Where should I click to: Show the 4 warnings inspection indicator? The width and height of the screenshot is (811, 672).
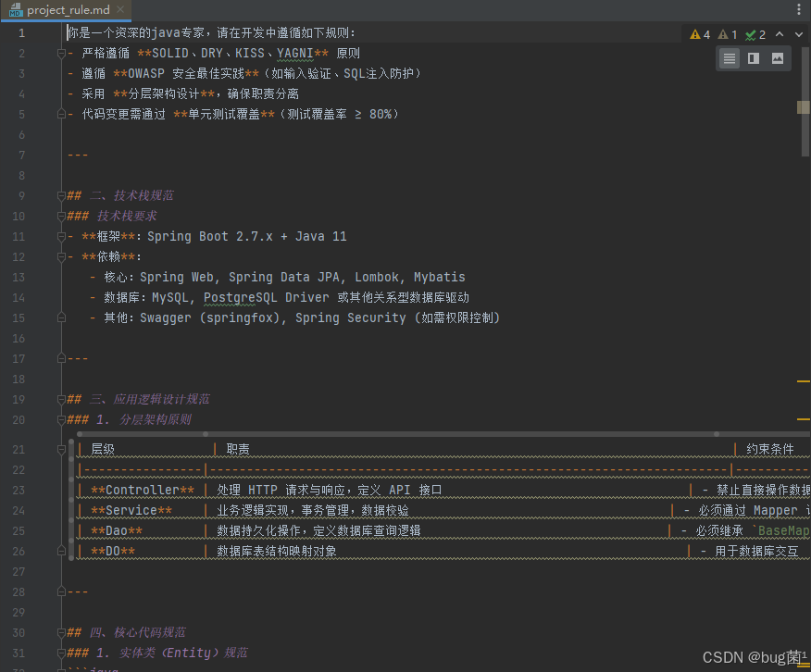tap(700, 34)
